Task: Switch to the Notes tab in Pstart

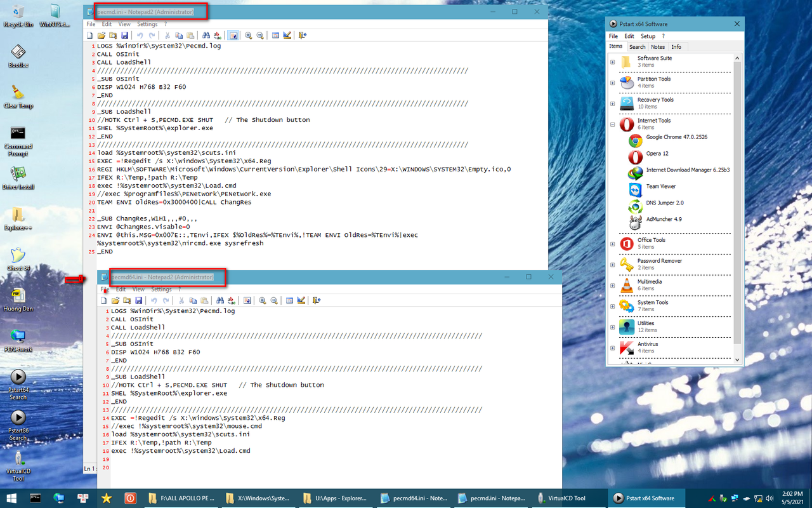Action: coord(658,46)
